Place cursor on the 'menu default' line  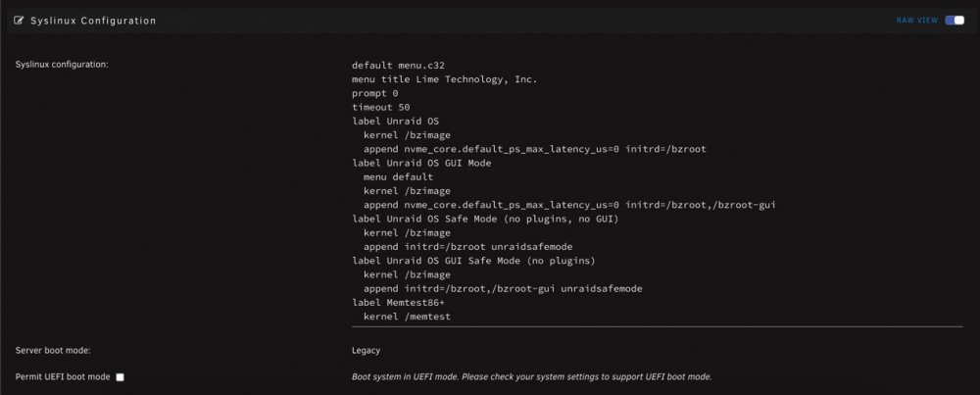398,176
